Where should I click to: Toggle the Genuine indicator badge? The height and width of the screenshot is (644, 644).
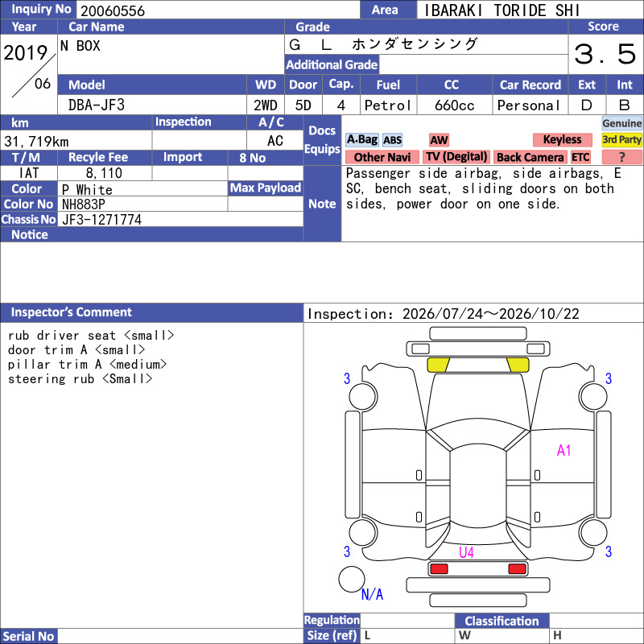621,123
